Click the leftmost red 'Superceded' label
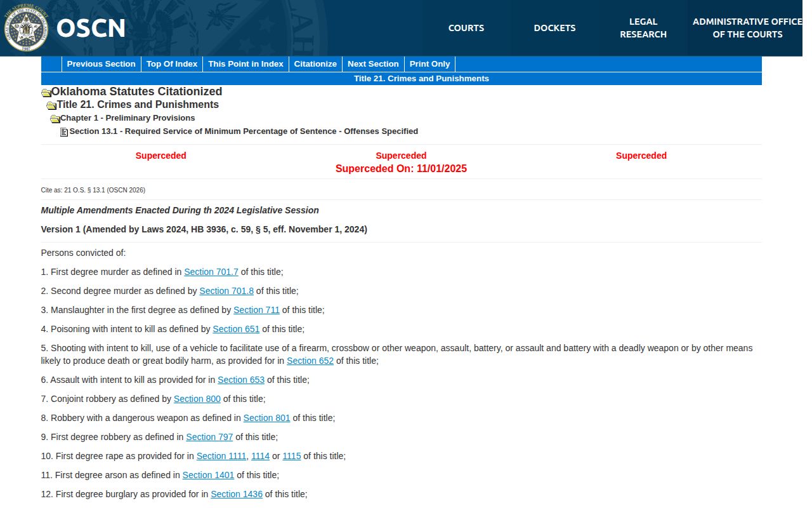Image resolution: width=812 pixels, height=508 pixels. click(x=161, y=156)
